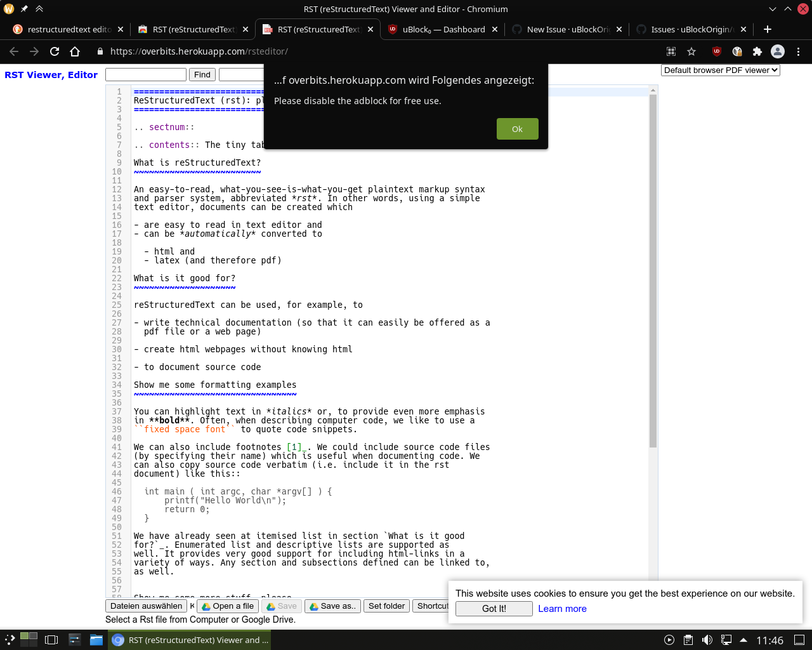Accept cookies with Got It button
812x650 pixels.
pos(494,609)
